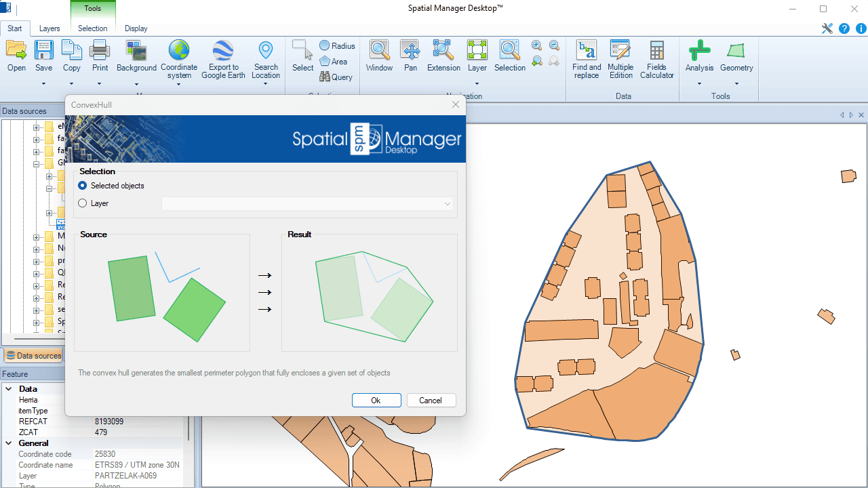Choose the Area selection tool
The height and width of the screenshot is (488, 868).
pos(333,62)
